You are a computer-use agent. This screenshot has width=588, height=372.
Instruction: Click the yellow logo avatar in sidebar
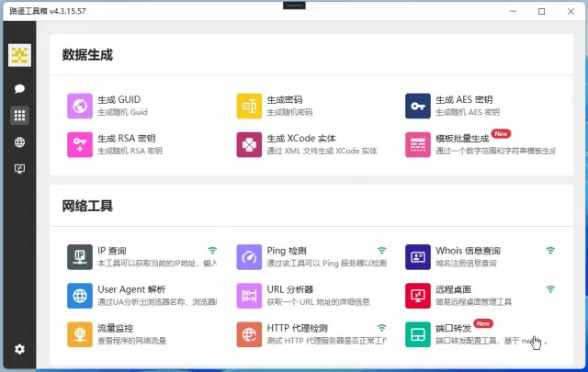click(x=19, y=55)
